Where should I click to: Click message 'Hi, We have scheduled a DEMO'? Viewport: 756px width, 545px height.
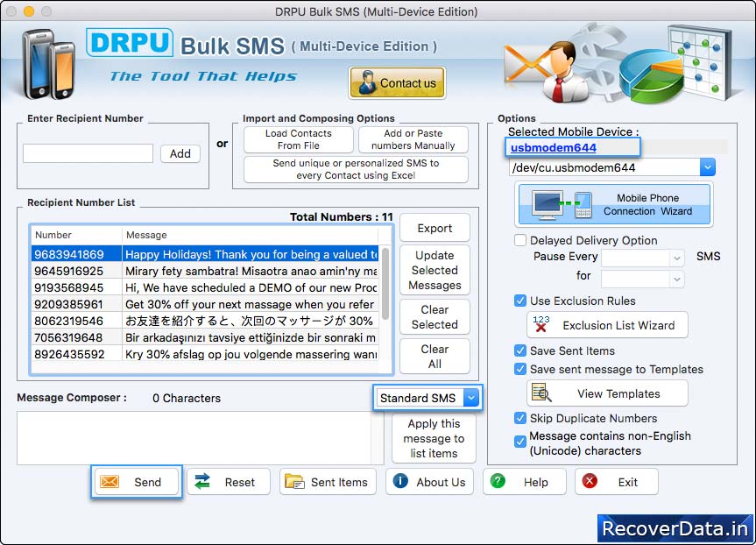tap(251, 287)
